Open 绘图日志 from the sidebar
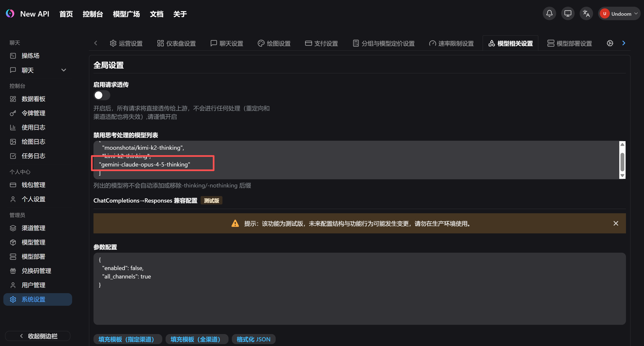Viewport: 644px width, 346px height. (33, 142)
